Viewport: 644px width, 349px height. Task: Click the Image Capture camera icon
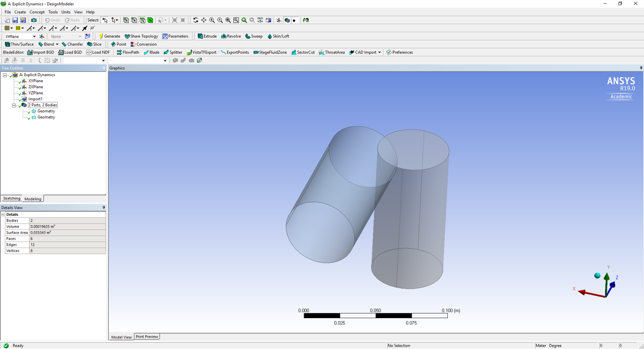[34, 20]
